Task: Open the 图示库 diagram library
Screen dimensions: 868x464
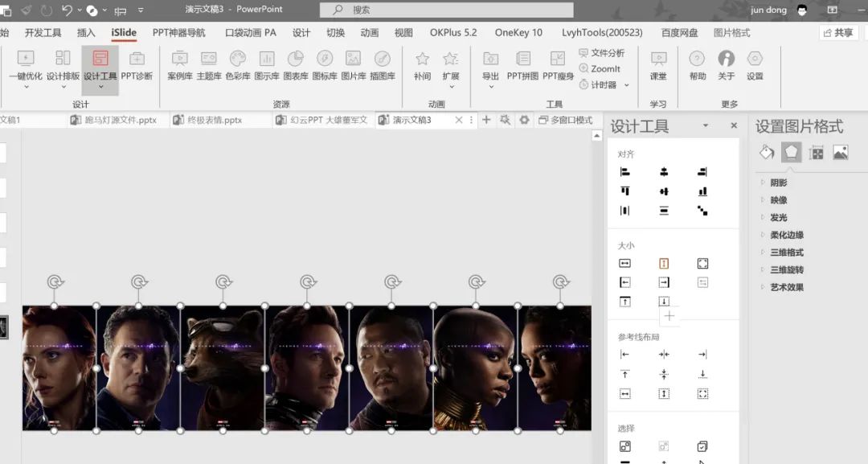Action: tap(266, 67)
